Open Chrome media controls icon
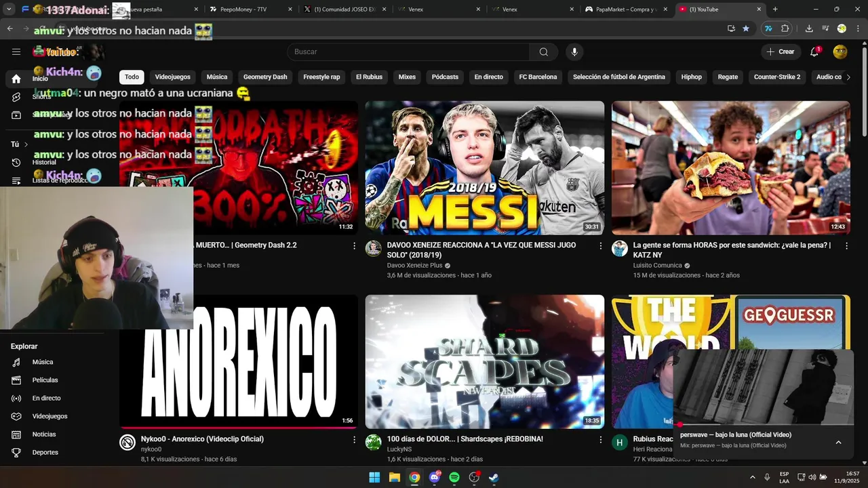Viewport: 868px width, 488px height. tap(825, 28)
